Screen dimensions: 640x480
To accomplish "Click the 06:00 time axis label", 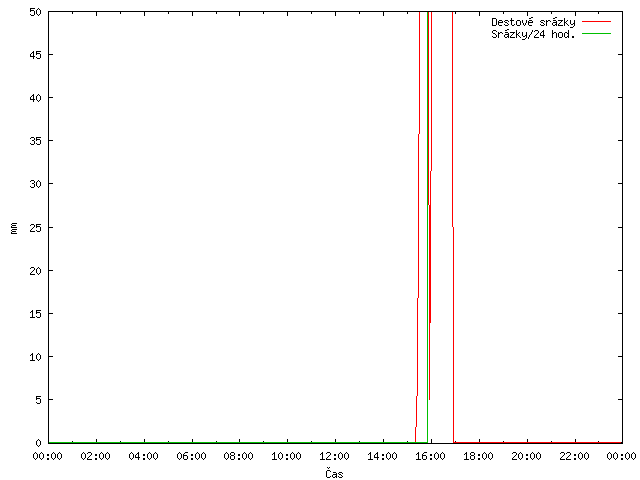I will (x=191, y=456).
